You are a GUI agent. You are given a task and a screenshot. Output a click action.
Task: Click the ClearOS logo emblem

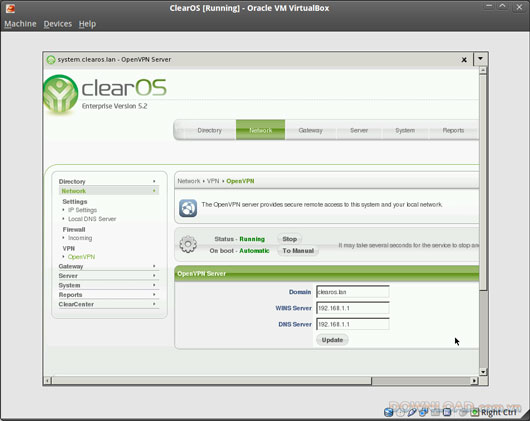click(x=61, y=94)
